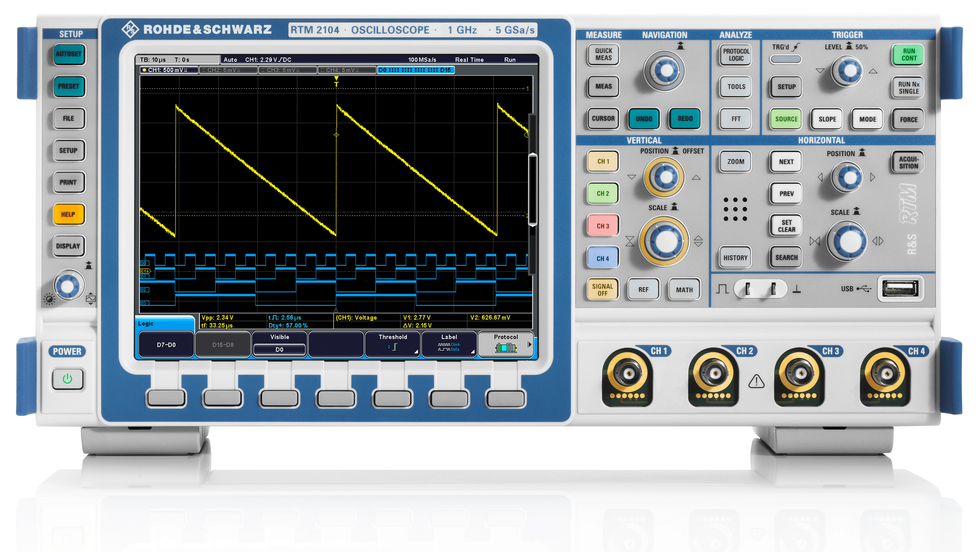Screen dimensions: 980x552
Task: Select the D7-D0 logic softkey
Action: [x=166, y=345]
